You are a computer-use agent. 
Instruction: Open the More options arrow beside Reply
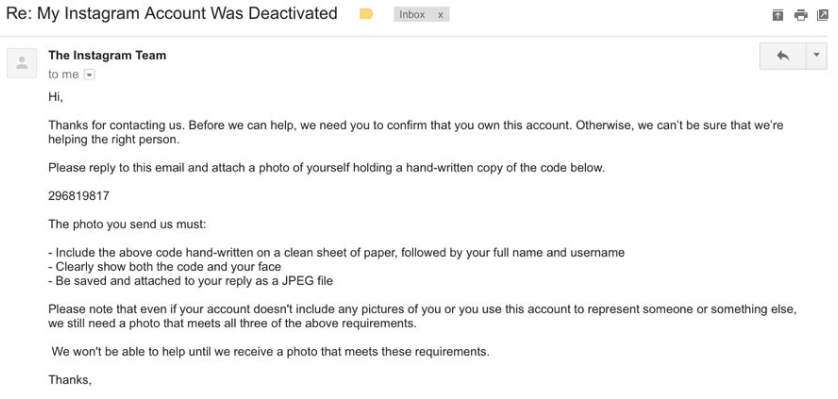pos(816,56)
